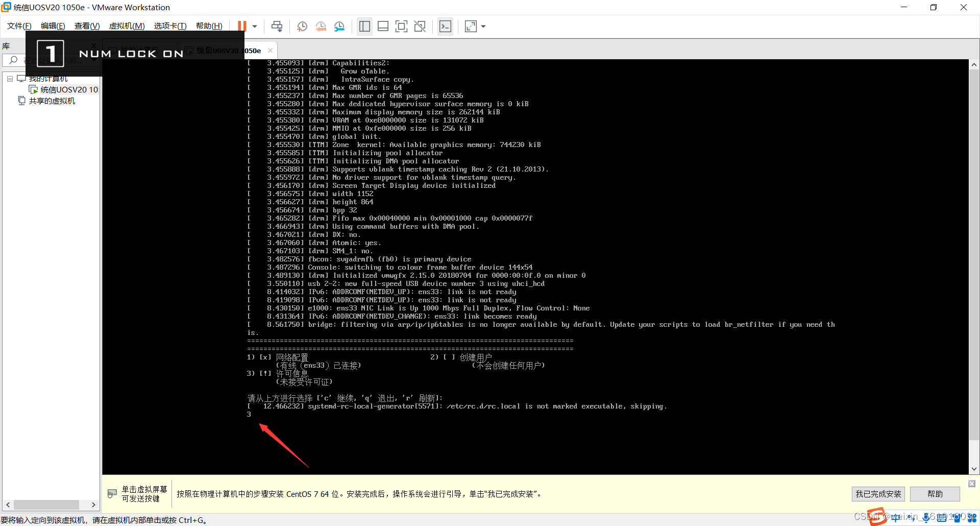Image resolution: width=980 pixels, height=526 pixels.
Task: Close the 统信UOSV20 1050e tab
Action: [x=270, y=50]
